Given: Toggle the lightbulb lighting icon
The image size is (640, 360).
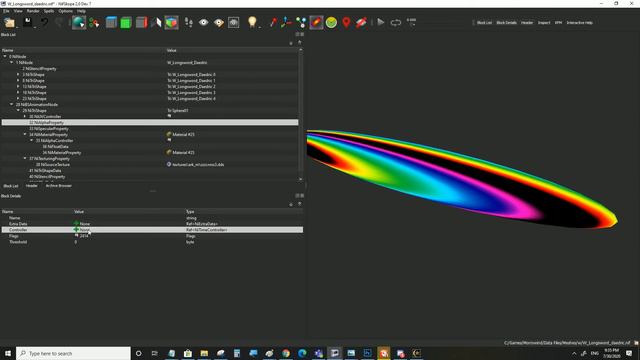Looking at the screenshot, I should tap(252, 22).
